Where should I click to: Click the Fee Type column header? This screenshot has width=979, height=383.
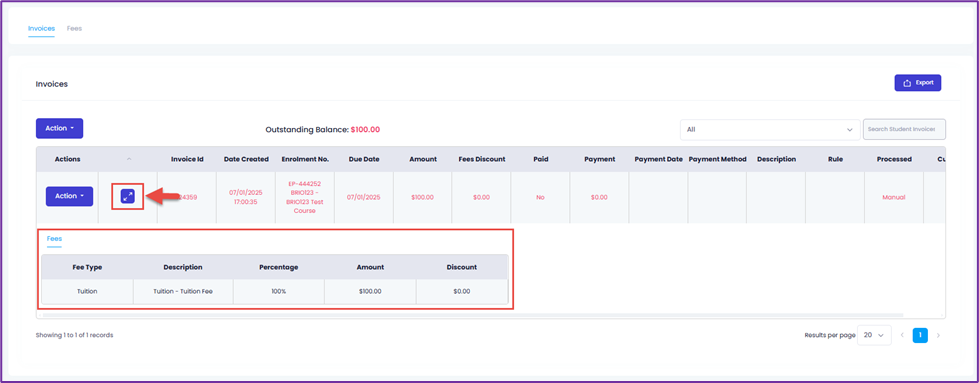[87, 267]
